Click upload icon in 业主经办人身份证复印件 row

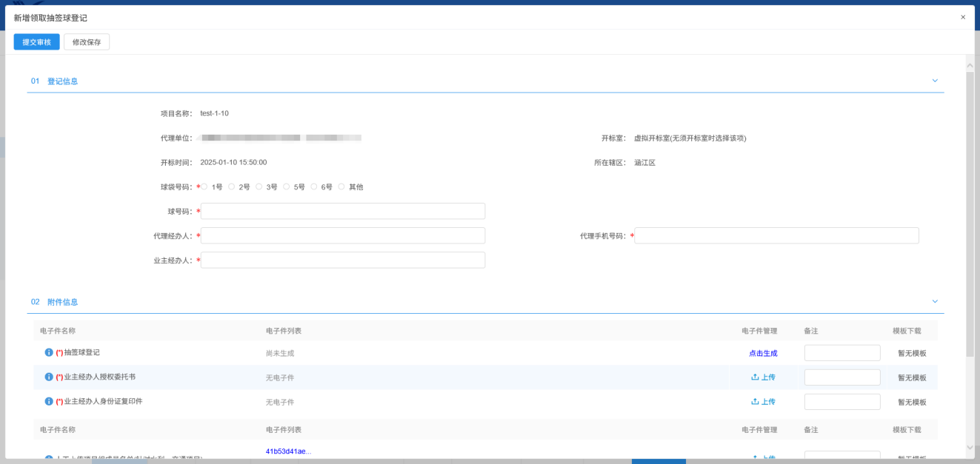click(x=755, y=402)
